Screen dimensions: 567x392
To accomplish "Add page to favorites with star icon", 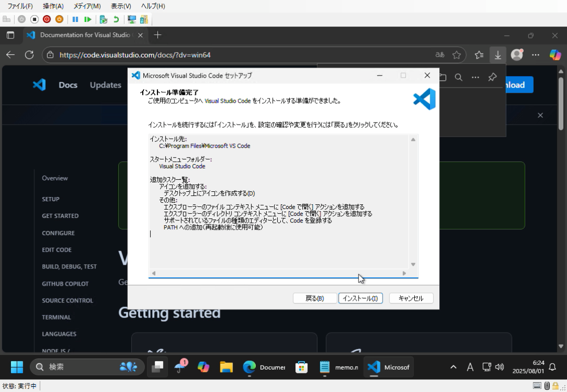I will point(457,55).
